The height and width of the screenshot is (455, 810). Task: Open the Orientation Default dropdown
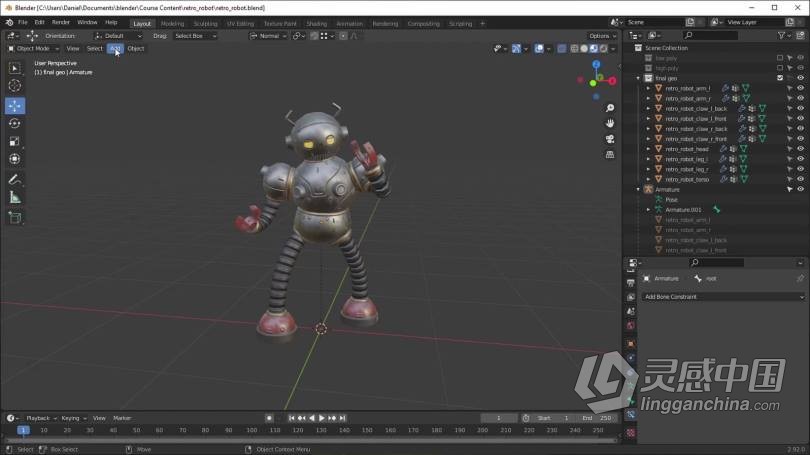(x=118, y=36)
